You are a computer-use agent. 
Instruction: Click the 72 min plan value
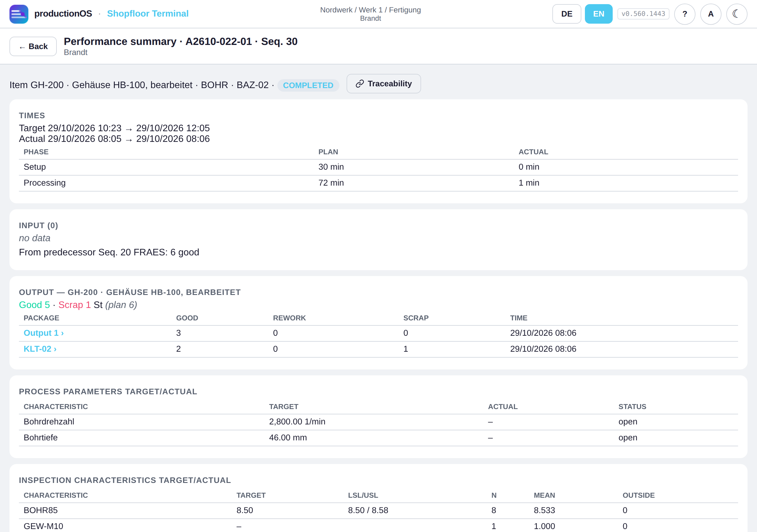click(x=331, y=183)
